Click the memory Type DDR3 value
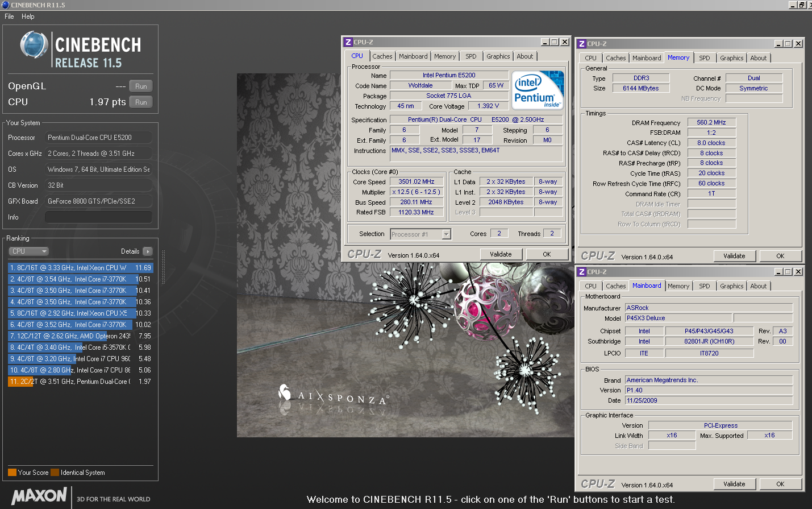Viewport: 812px width, 509px height. 641,78
